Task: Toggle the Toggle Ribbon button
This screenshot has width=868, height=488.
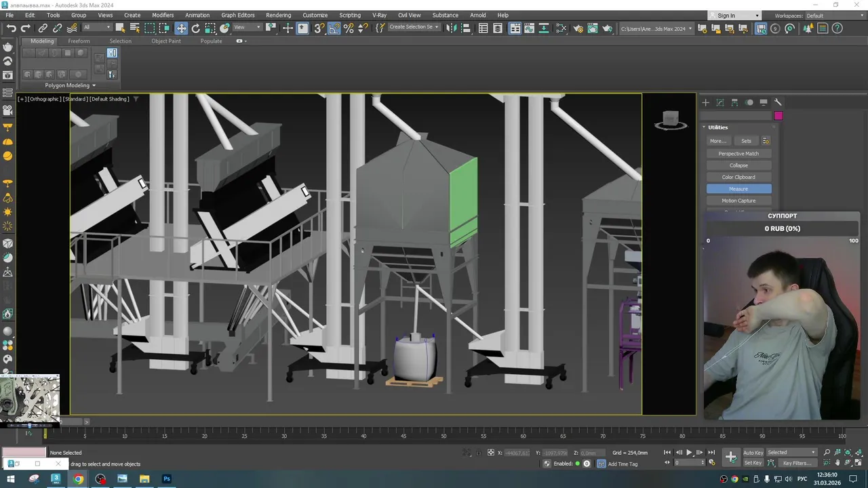Action: click(x=515, y=28)
